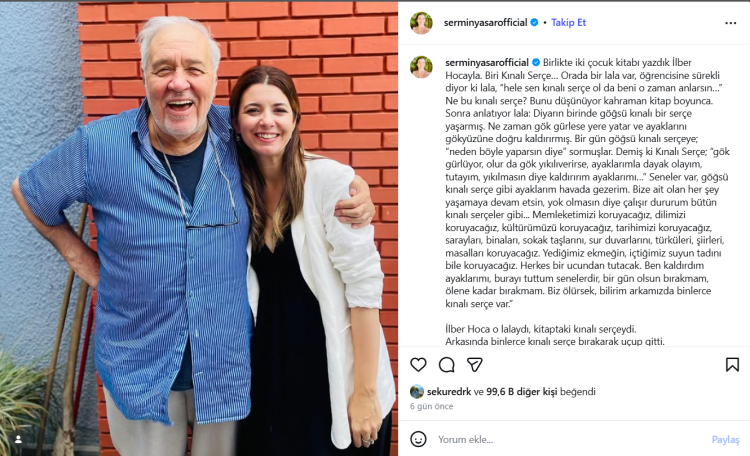Open the 6 gün önce timestamp
Viewport: 750px width, 456px height.
coord(431,406)
